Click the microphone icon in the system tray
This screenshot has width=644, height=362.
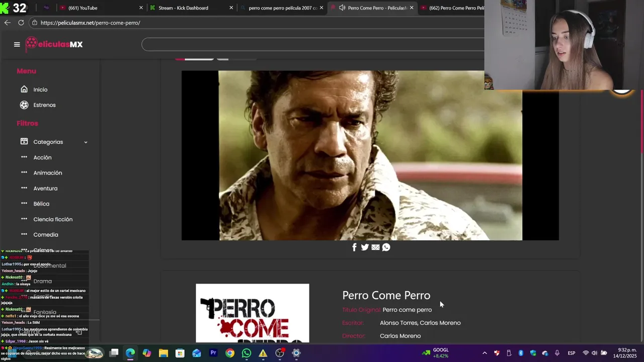pyautogui.click(x=557, y=353)
